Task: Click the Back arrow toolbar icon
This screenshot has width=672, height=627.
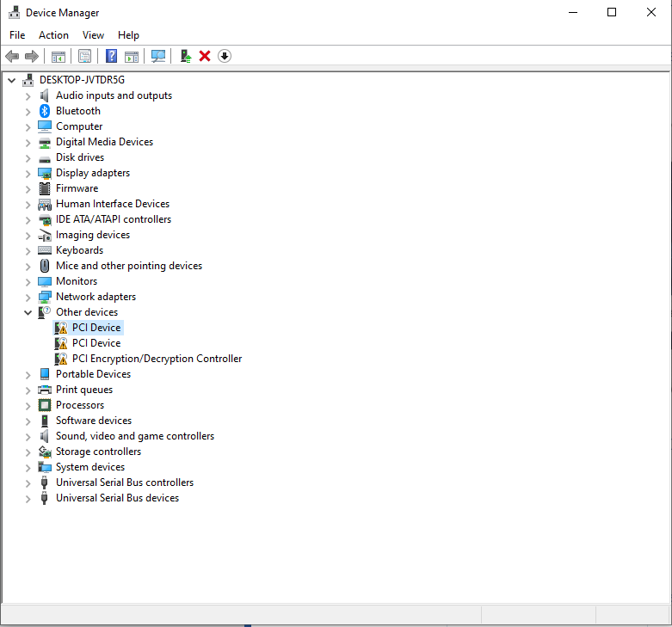Action: pyautogui.click(x=12, y=56)
